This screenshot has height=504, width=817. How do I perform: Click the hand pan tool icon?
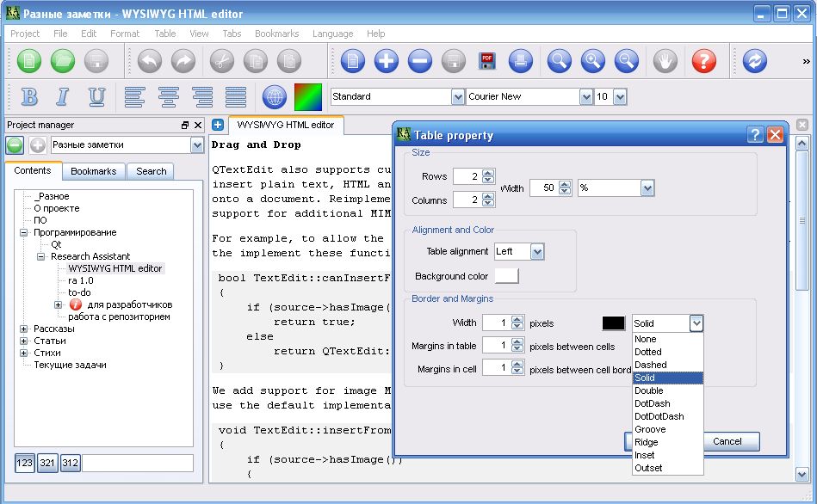(665, 61)
